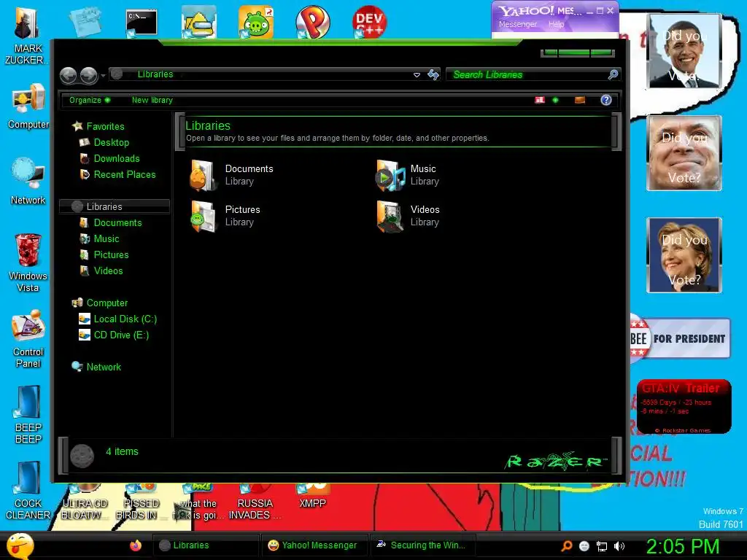Screen dimensions: 747x560
Task: Click the Obama 'Did you Vote?' gadget
Action: pos(684,51)
